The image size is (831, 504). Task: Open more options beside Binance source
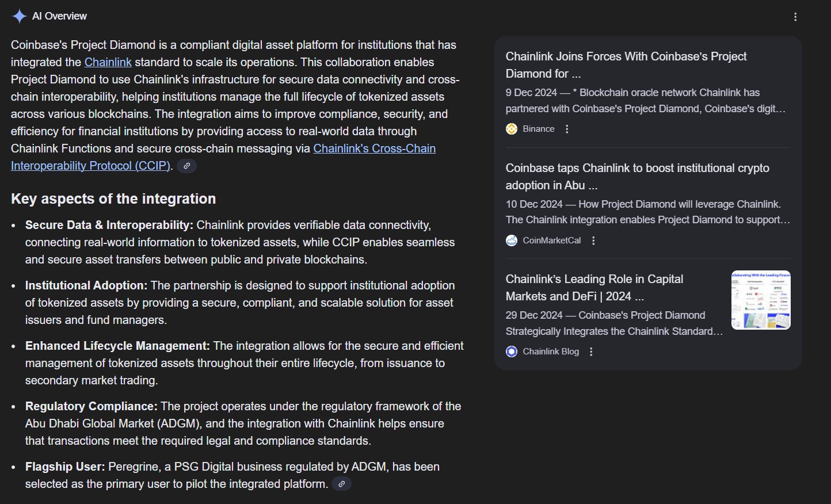[x=567, y=129]
